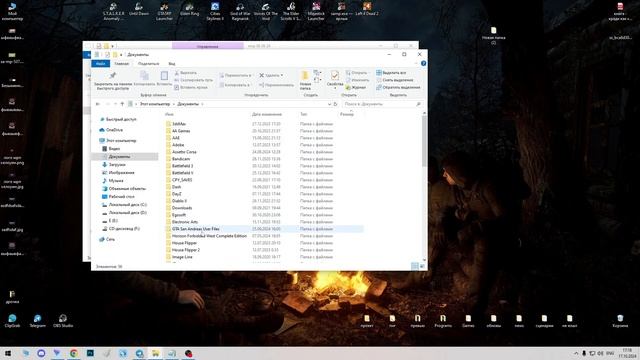Create a new folder with Новая папка
The height and width of the screenshot is (360, 640).
(305, 80)
